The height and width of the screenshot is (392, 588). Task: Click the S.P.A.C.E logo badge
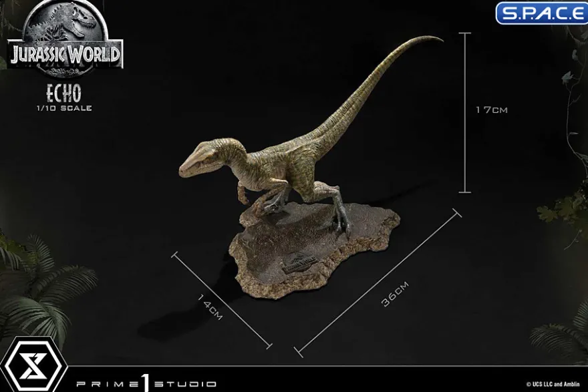(542, 13)
